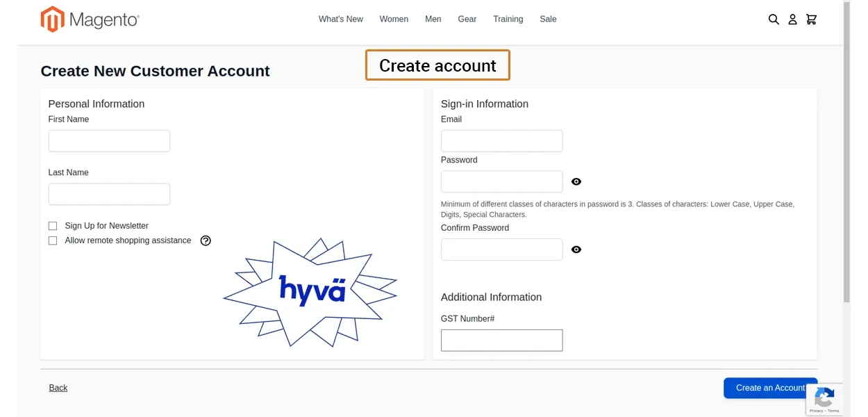Open the customer account person icon
Viewport: 868px width, 417px height.
pyautogui.click(x=792, y=19)
